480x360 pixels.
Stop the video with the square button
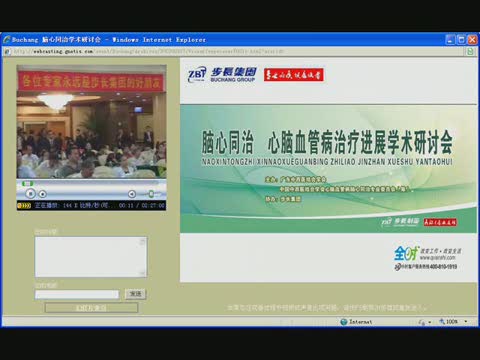[30, 193]
